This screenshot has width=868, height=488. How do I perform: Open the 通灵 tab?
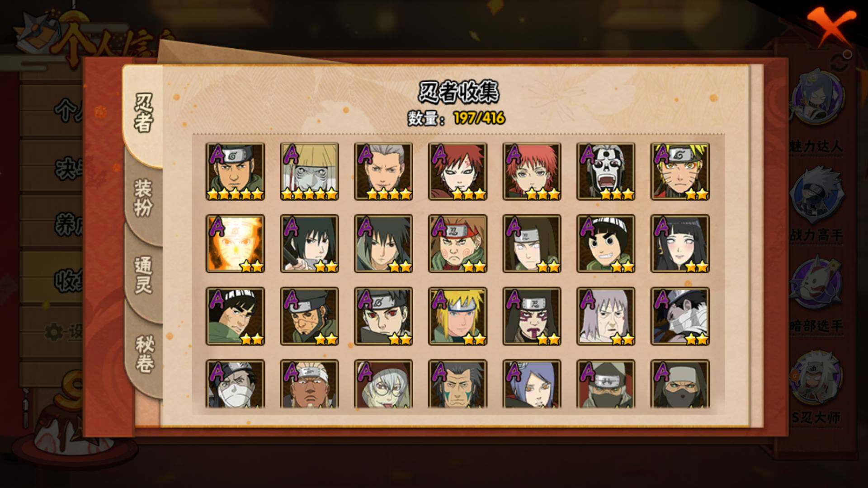[144, 276]
